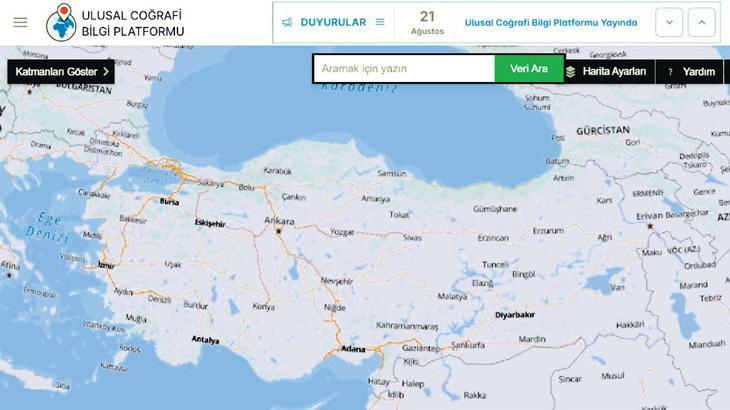The width and height of the screenshot is (730, 410).
Task: Open the announcements list icon beside Duyurular
Action: point(380,22)
